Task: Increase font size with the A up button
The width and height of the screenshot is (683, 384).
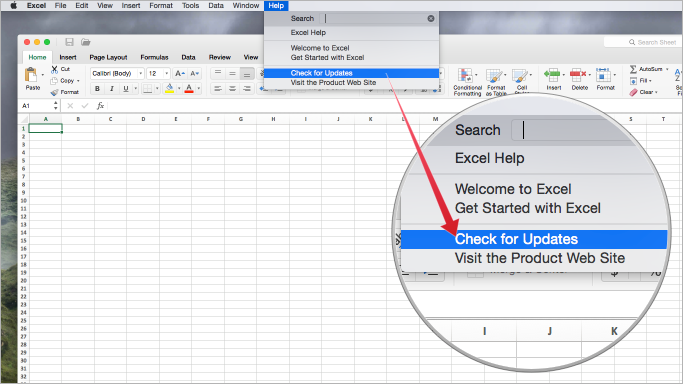Action: pos(179,74)
